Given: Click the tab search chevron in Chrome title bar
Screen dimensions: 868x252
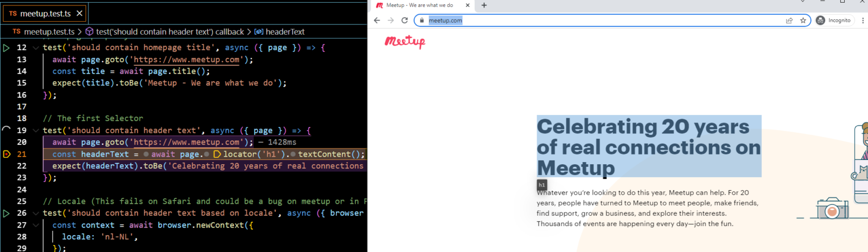Looking at the screenshot, I should click(x=802, y=2).
